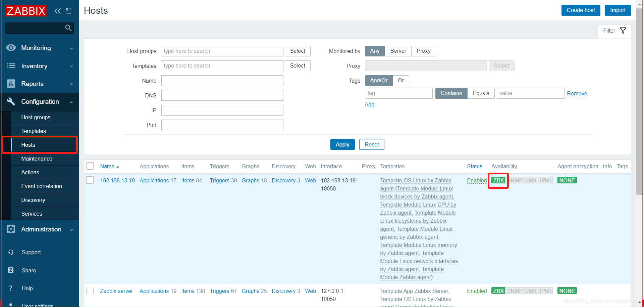This screenshot has width=644, height=307.
Task: Click JMX badge for 192.168.13.19
Action: click(531, 180)
